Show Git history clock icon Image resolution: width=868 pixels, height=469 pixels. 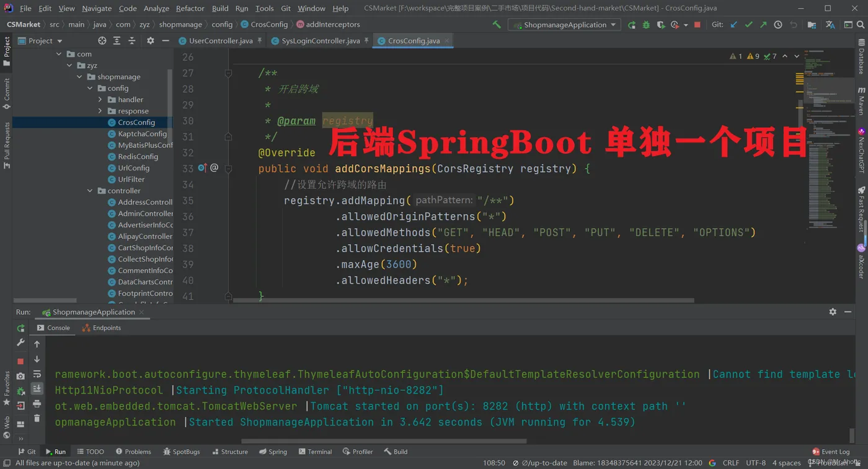click(x=778, y=25)
